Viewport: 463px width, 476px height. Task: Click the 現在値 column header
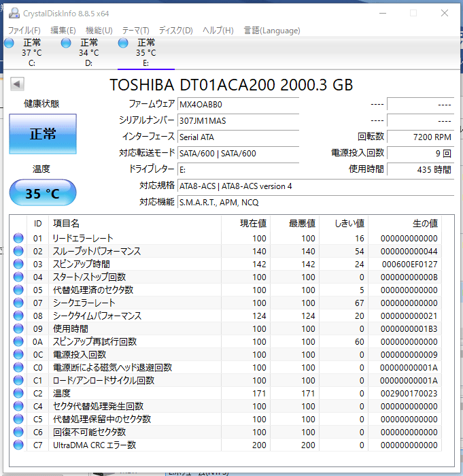point(245,224)
